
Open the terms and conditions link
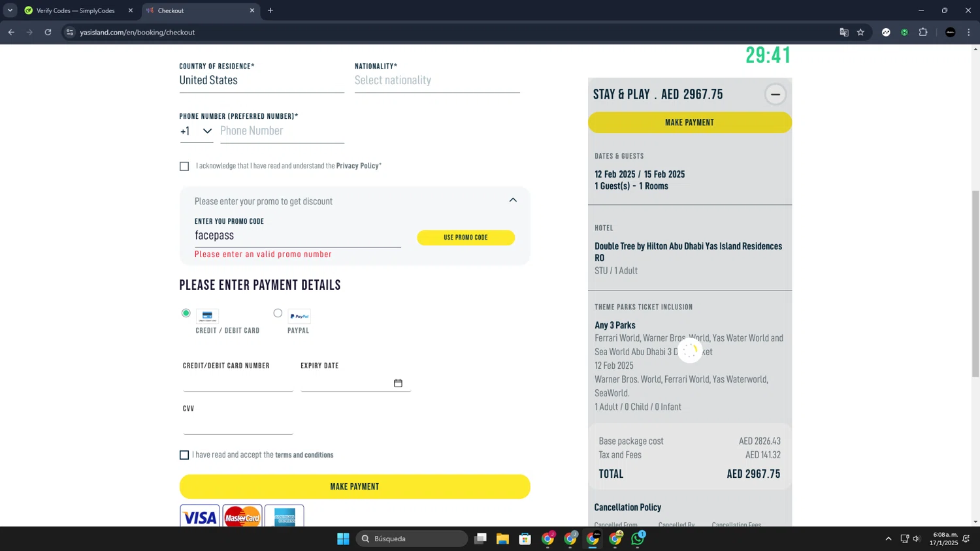304,455
